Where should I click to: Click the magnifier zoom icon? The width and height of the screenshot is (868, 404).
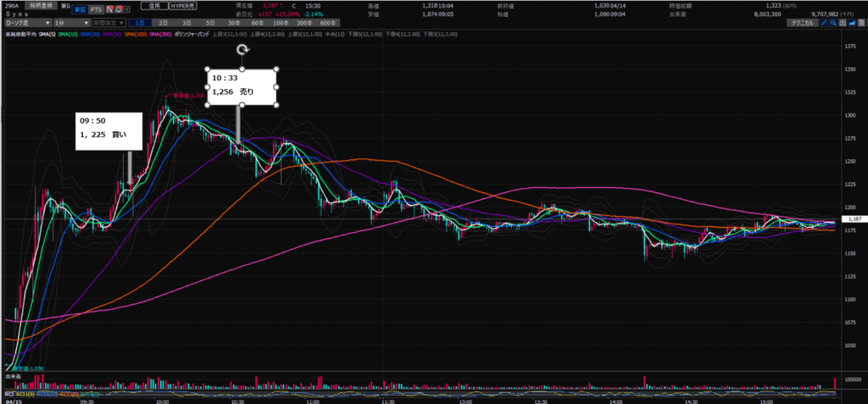pyautogui.click(x=833, y=23)
